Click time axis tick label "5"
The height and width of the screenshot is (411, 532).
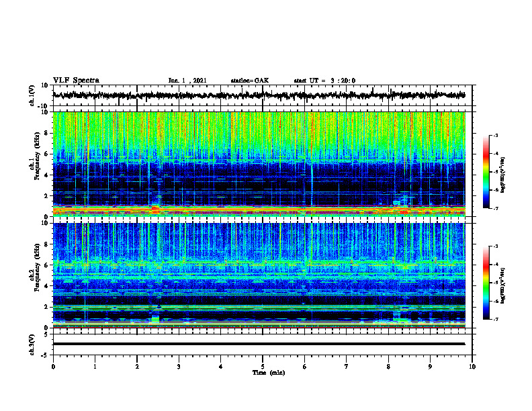[x=263, y=367]
